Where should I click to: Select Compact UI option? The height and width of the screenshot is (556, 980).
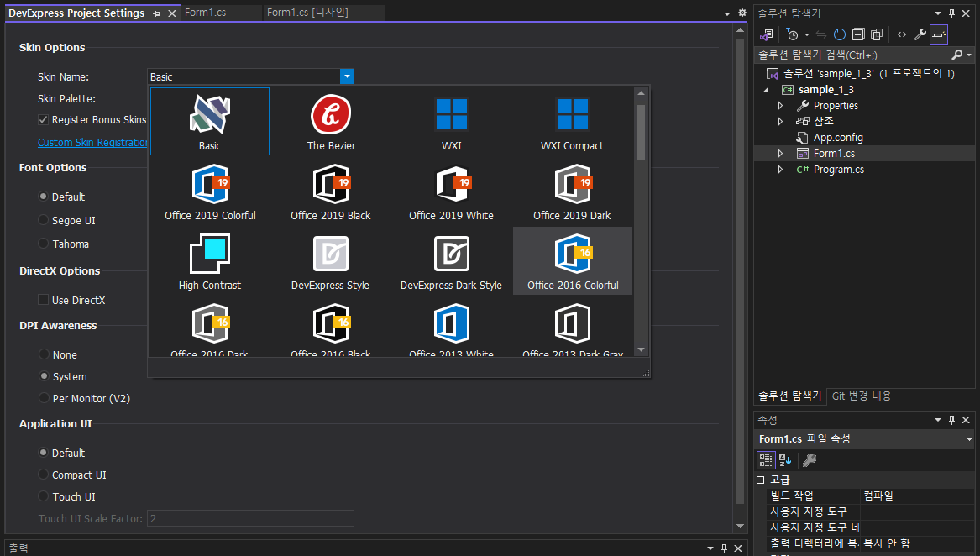[x=43, y=475]
